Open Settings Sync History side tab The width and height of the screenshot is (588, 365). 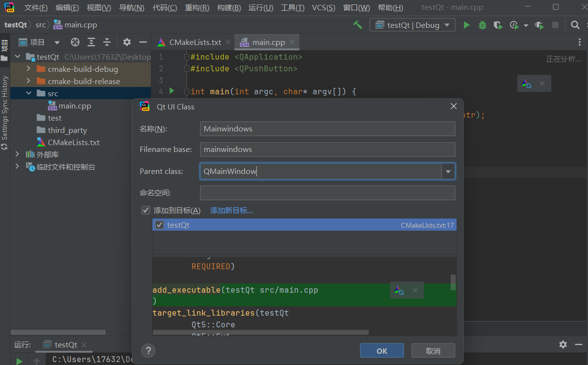click(x=4, y=112)
